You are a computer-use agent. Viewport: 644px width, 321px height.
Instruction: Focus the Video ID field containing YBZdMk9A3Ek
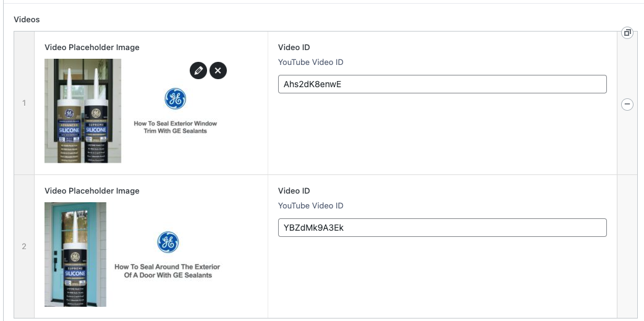point(442,228)
